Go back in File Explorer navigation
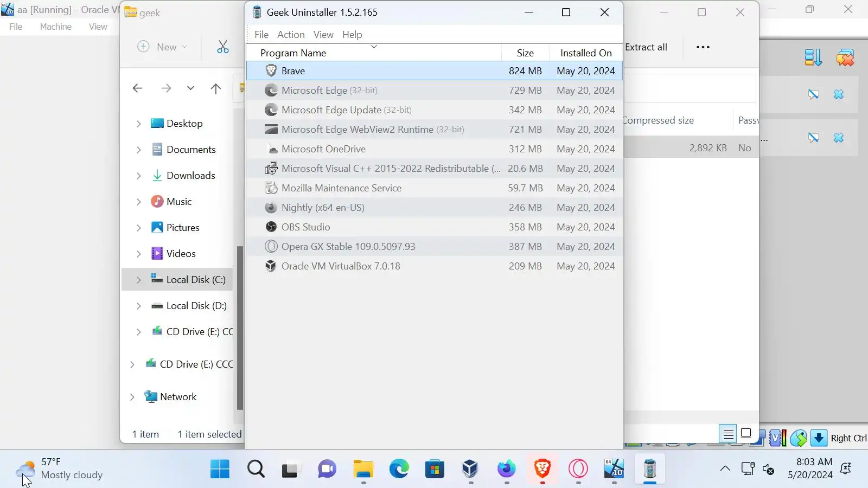Viewport: 868px width, 488px height. coord(138,88)
